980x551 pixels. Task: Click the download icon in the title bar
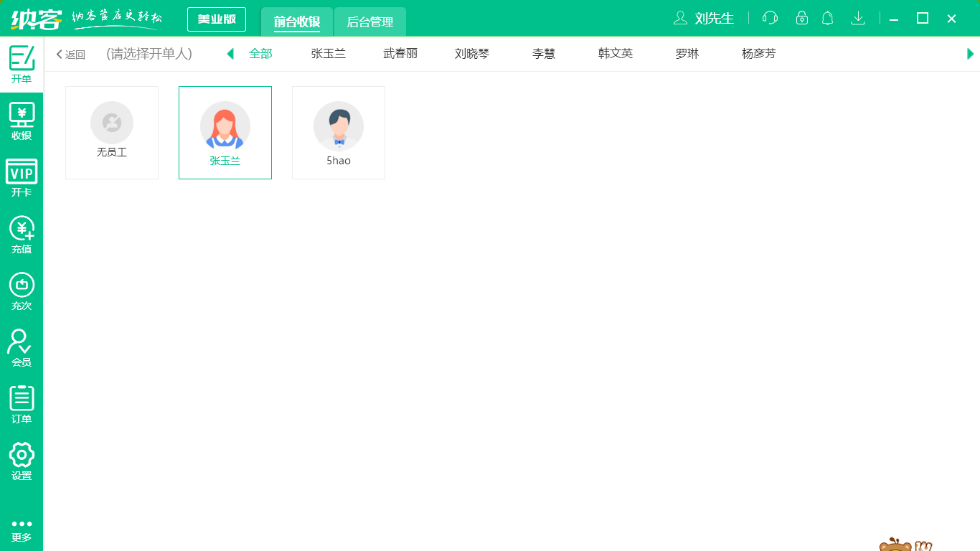[x=858, y=18]
